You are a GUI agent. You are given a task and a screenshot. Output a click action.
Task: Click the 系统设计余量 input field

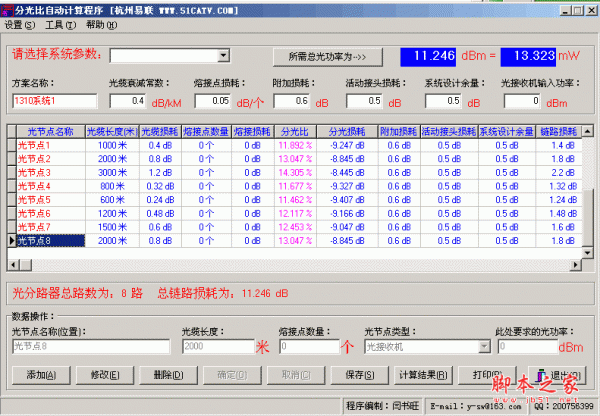[443, 101]
